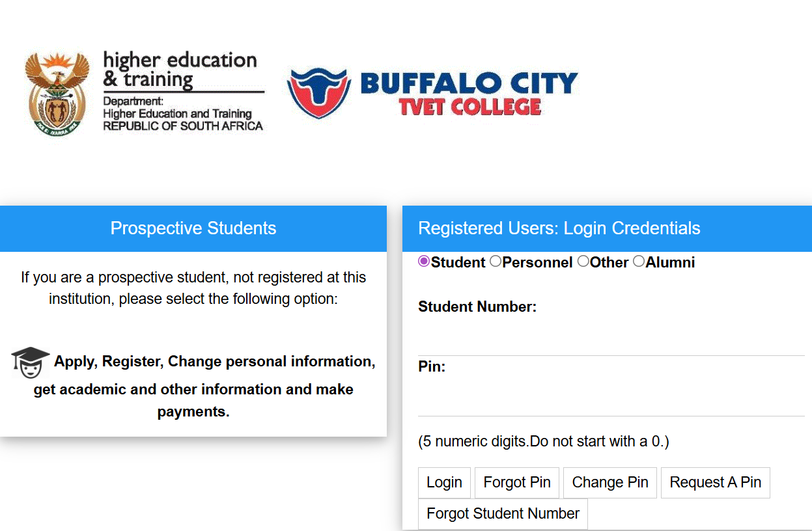Select the Personnel radio button
This screenshot has width=812, height=531.
click(x=496, y=262)
